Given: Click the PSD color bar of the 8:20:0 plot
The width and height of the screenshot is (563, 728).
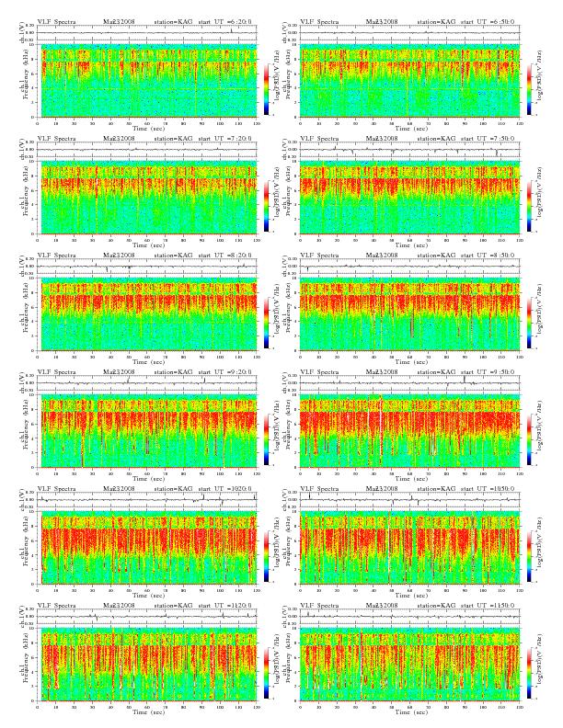Looking at the screenshot, I should tap(266, 323).
